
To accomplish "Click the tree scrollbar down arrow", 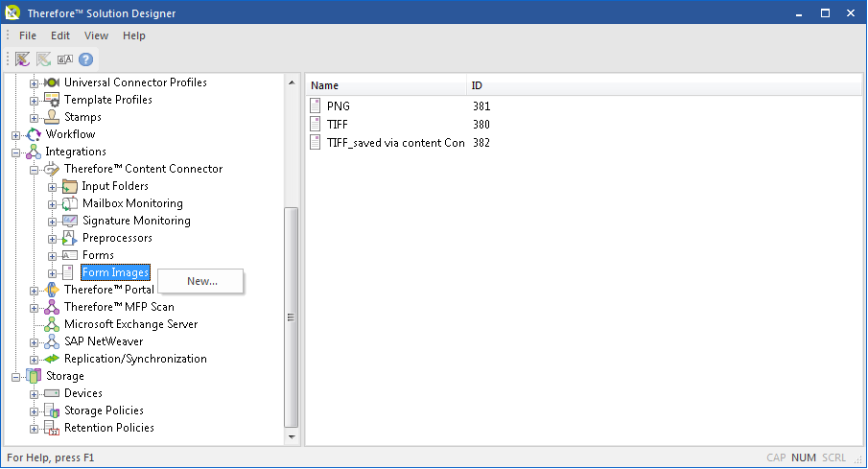I will (x=292, y=437).
